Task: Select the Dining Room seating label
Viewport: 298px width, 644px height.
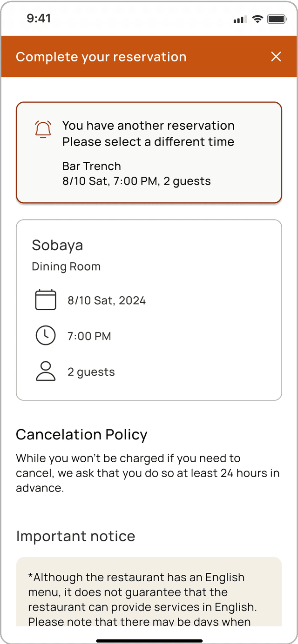Action: click(x=66, y=266)
